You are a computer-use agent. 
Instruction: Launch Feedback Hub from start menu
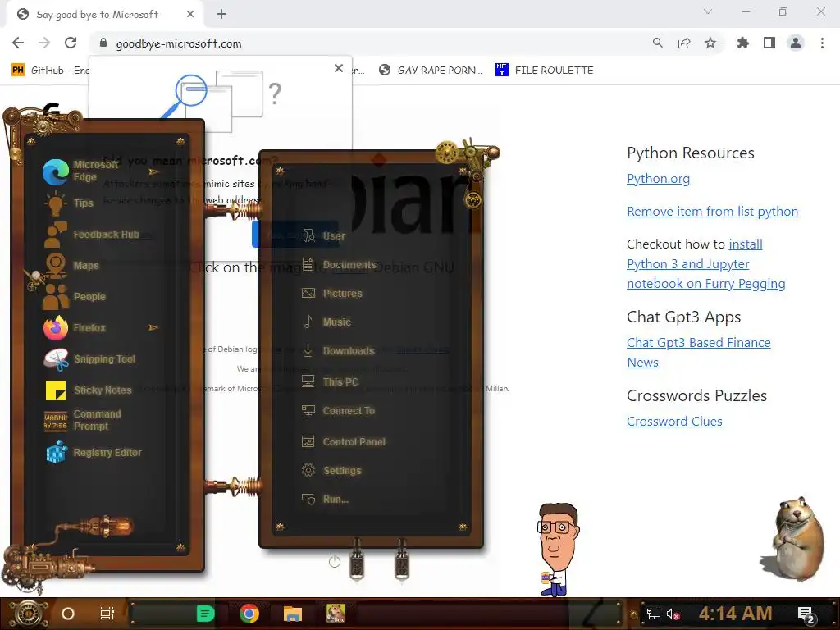tap(92, 235)
